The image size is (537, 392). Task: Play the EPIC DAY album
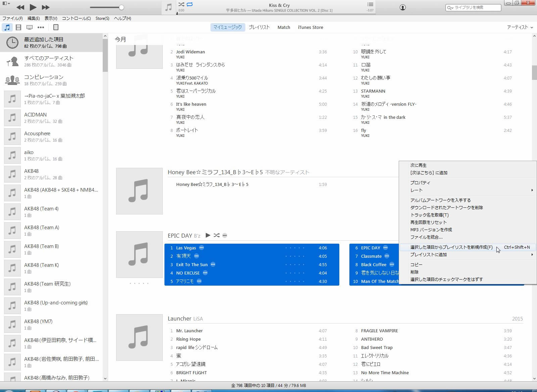click(x=208, y=235)
